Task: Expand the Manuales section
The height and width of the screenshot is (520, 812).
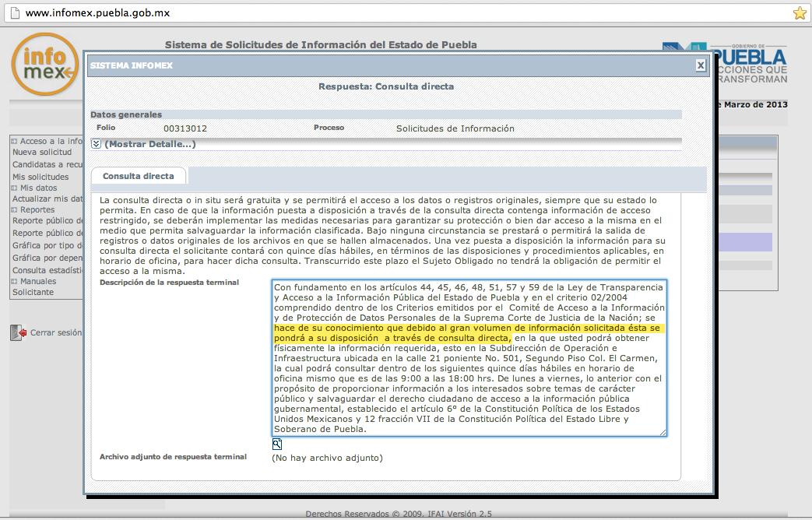Action: (14, 281)
